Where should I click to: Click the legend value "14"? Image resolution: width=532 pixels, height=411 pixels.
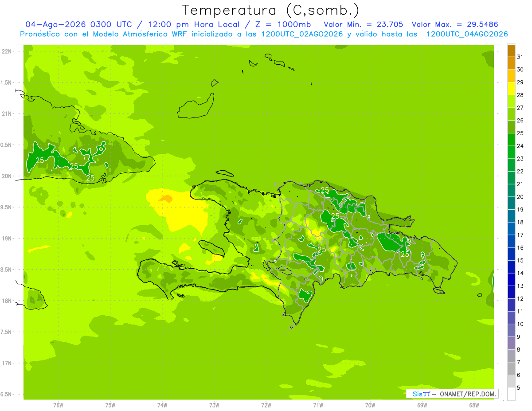[x=520, y=273]
